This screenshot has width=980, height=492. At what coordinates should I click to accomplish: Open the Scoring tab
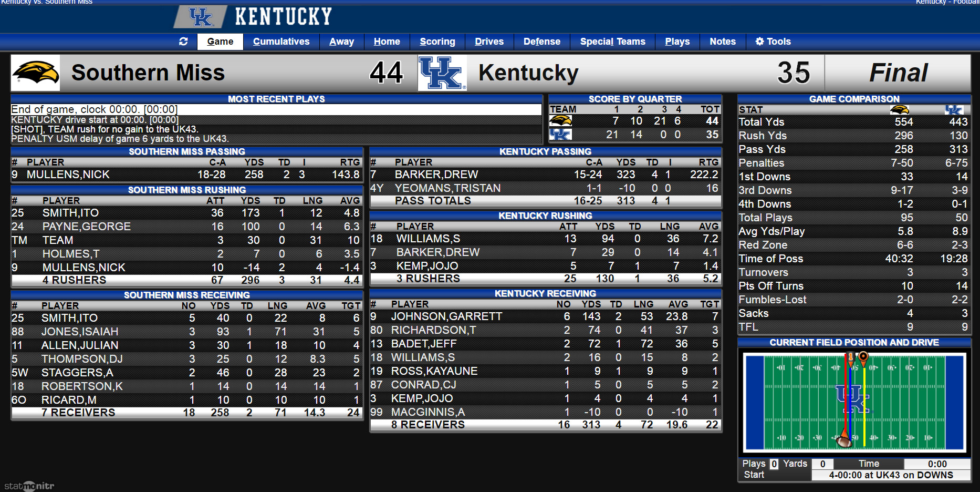point(437,42)
